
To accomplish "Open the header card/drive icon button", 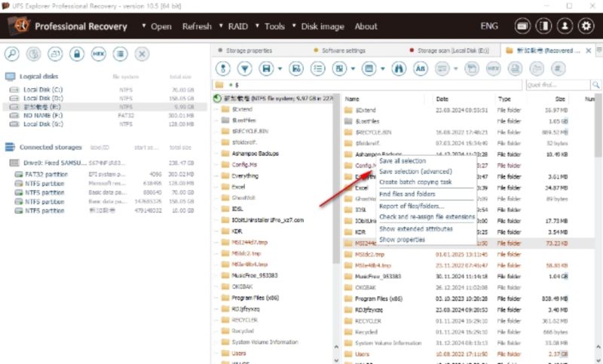I will [522, 26].
